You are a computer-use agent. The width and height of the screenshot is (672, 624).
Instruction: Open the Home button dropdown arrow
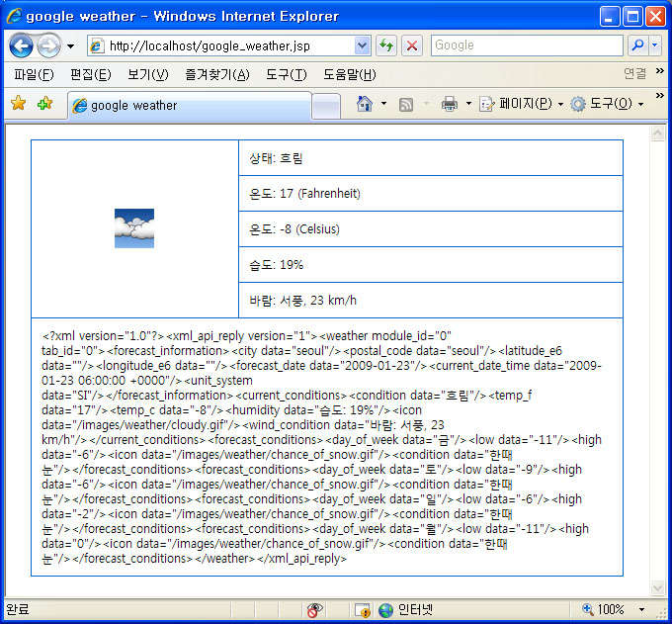click(384, 104)
